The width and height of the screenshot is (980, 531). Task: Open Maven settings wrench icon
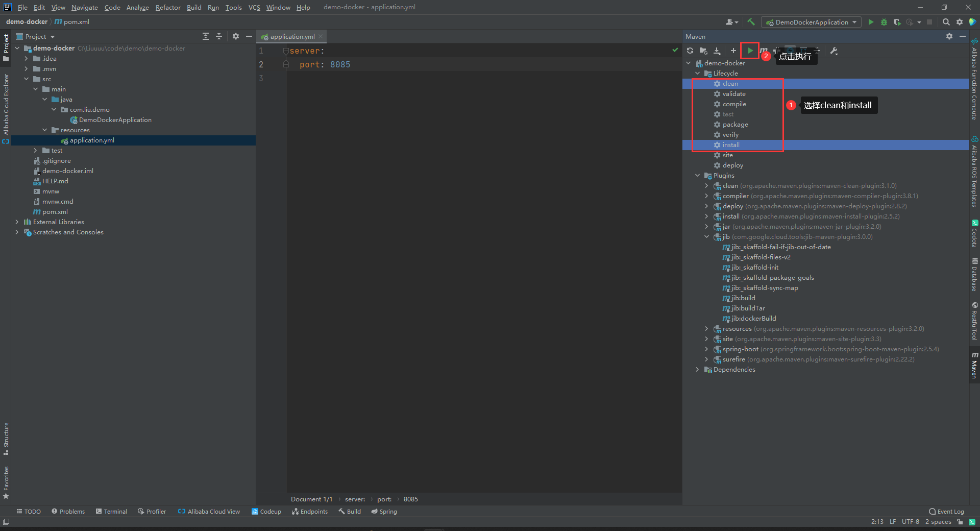point(834,51)
